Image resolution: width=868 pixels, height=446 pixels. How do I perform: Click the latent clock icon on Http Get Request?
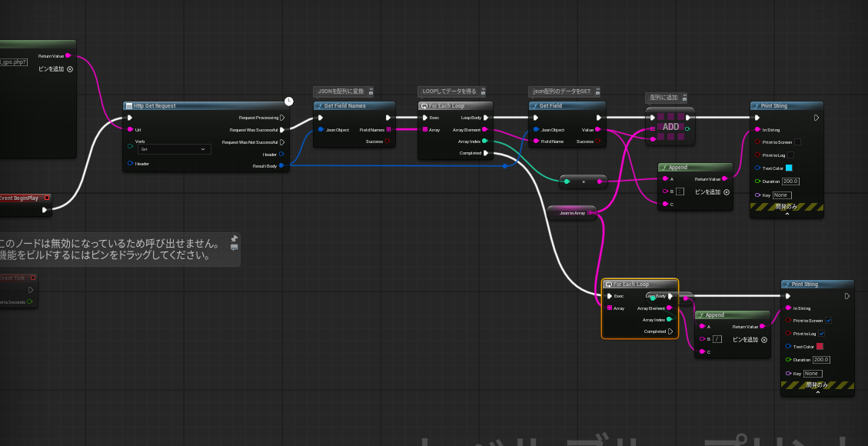click(x=288, y=101)
